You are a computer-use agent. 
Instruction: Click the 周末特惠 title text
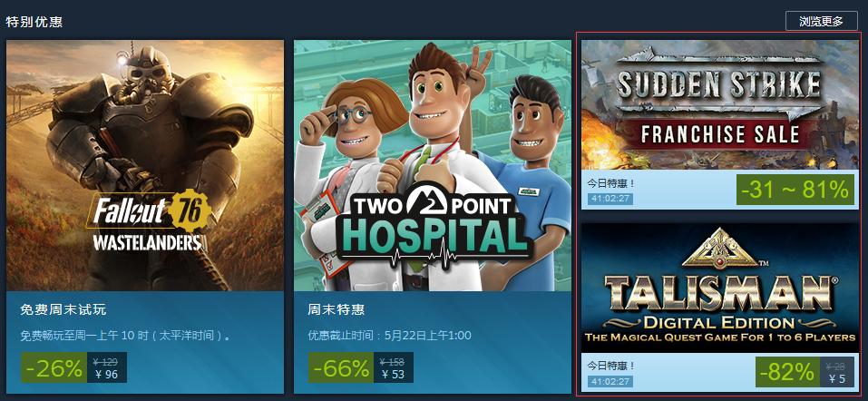(x=336, y=309)
